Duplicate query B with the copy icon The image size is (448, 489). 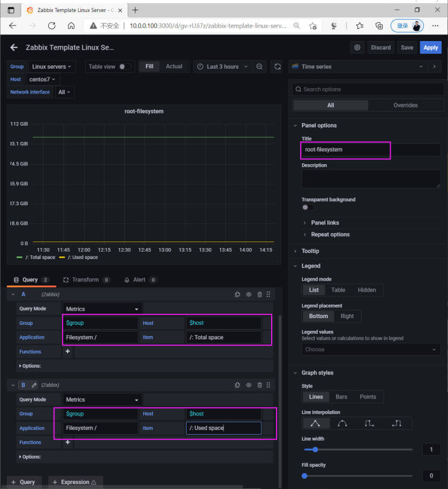pos(237,385)
